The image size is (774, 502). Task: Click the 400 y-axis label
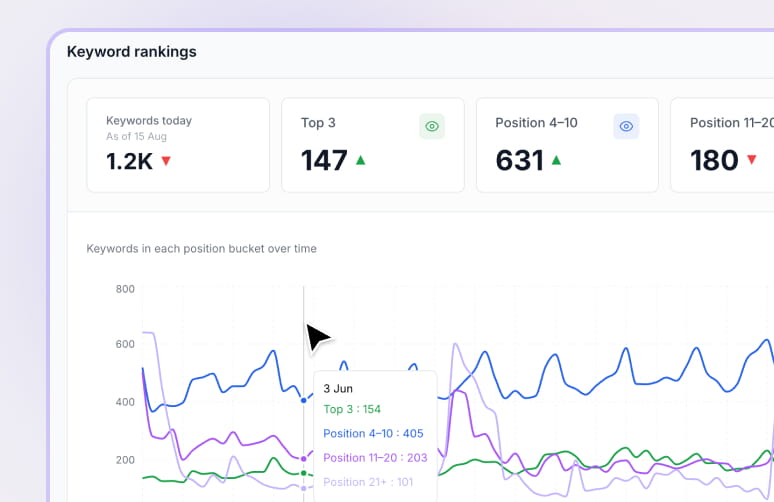click(125, 402)
